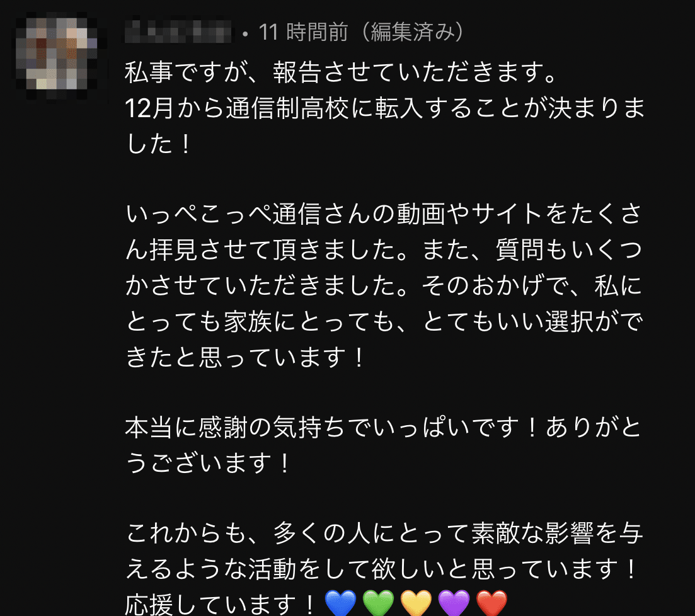The width and height of the screenshot is (695, 616).
Task: Click the line starting ん拝見させて頂きました
Action: point(384,249)
